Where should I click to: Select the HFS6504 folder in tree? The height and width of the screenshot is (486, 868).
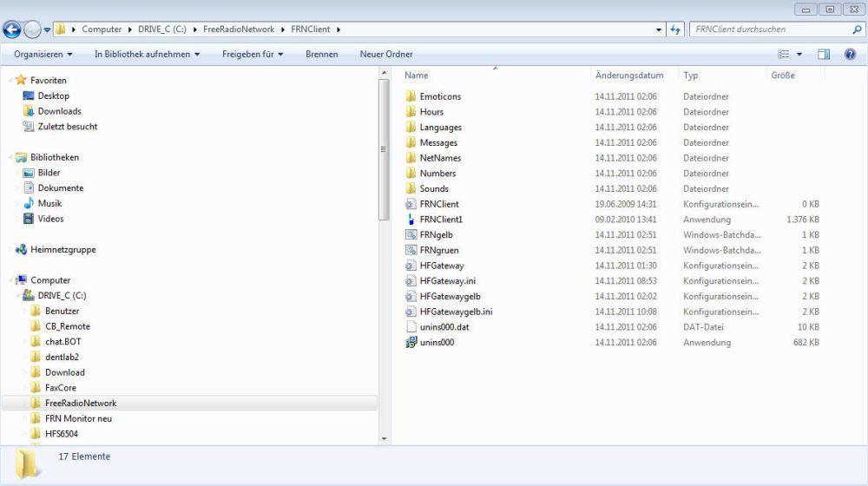(62, 434)
